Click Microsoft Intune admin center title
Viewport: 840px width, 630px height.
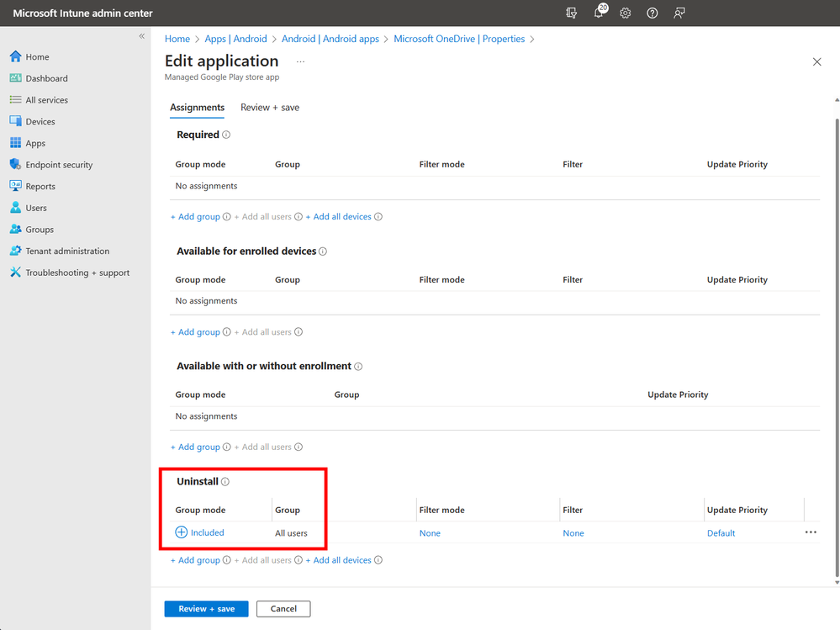point(82,13)
